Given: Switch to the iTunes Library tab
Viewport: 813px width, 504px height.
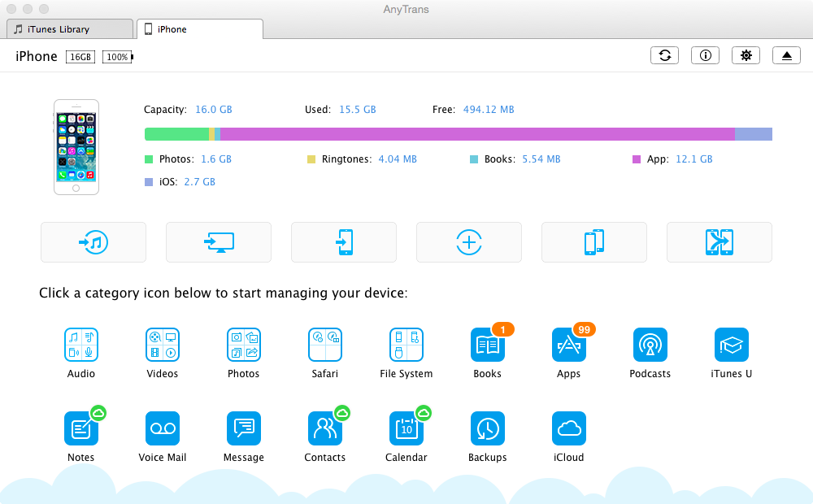Looking at the screenshot, I should [x=70, y=29].
